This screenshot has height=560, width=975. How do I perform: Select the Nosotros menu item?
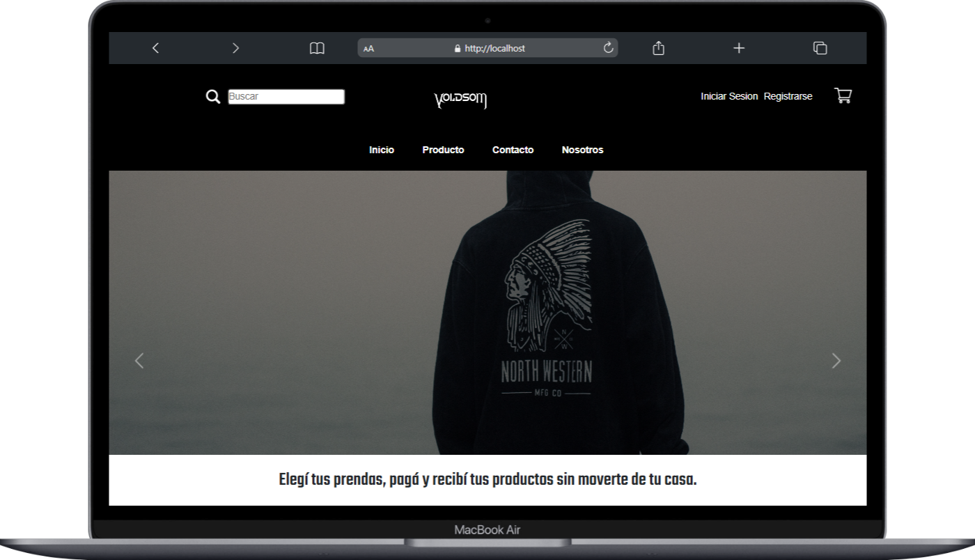[x=582, y=150]
